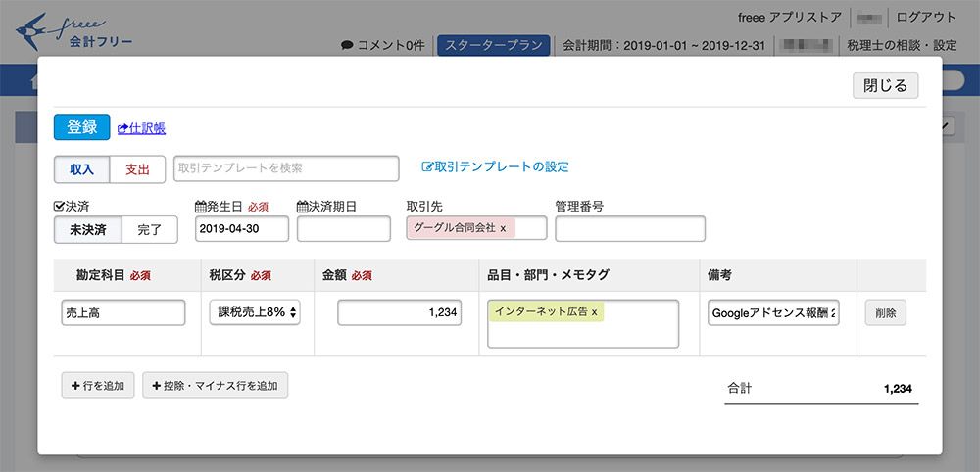Viewport: 980px width, 472px height.
Task: Switch settlement status to 完了
Action: point(149,230)
